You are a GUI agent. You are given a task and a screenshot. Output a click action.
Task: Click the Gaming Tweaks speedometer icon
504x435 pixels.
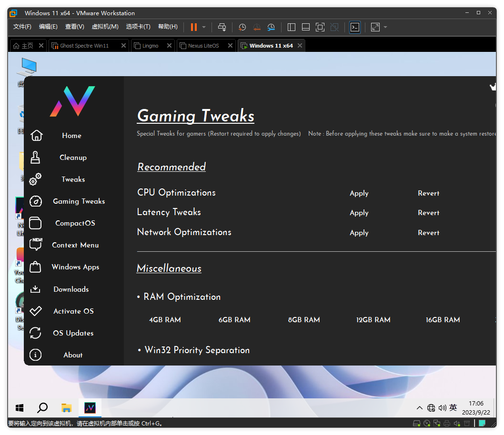pyautogui.click(x=36, y=201)
